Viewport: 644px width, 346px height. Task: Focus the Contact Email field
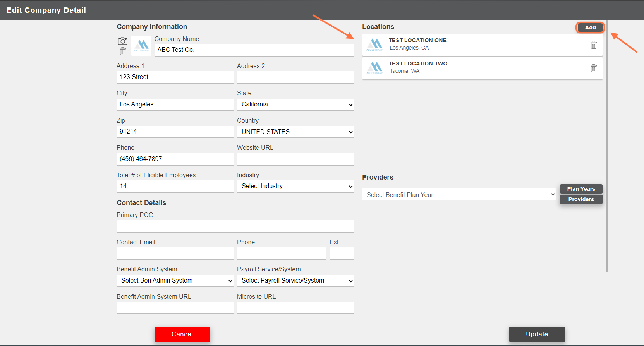click(175, 253)
